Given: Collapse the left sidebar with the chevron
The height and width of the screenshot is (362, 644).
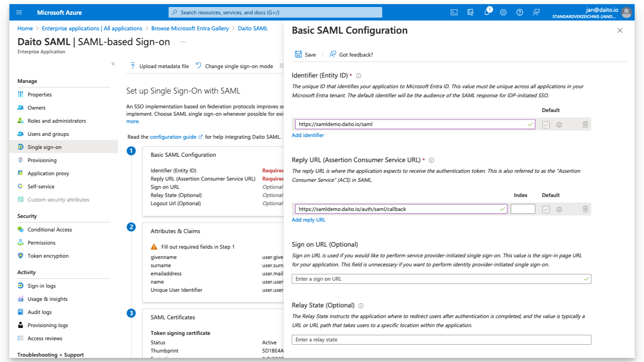Looking at the screenshot, I should pyautogui.click(x=113, y=64).
